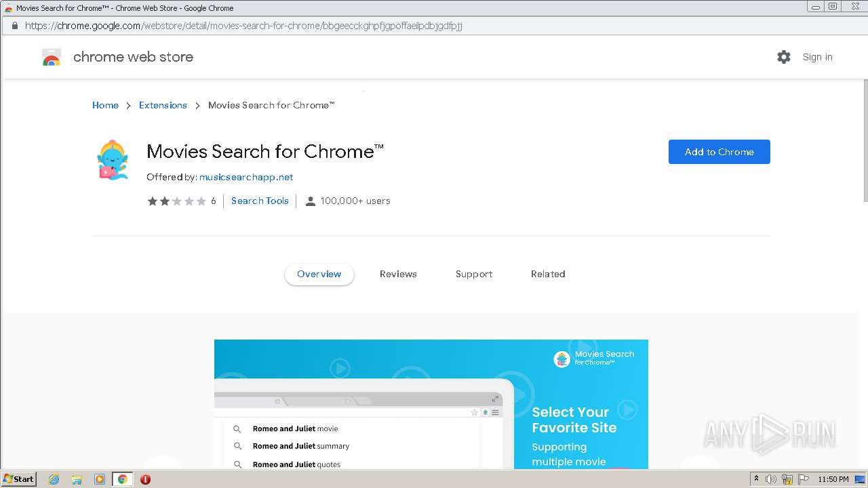Click the Windows Start button
Image resolution: width=868 pixels, height=488 pixels.
(19, 479)
